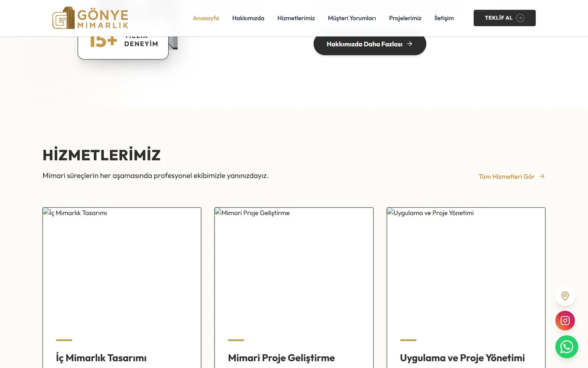Open the Instagram floating button
This screenshot has height=368, width=588.
click(565, 321)
